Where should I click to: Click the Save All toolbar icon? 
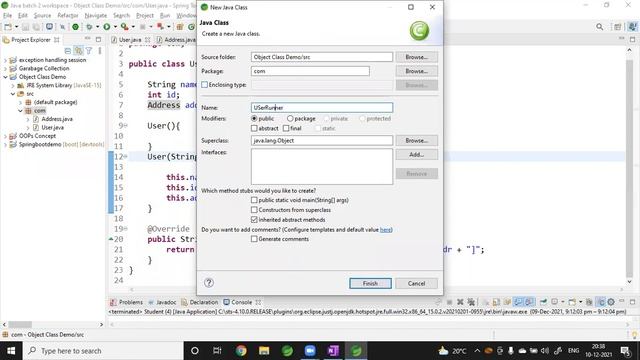36,27
